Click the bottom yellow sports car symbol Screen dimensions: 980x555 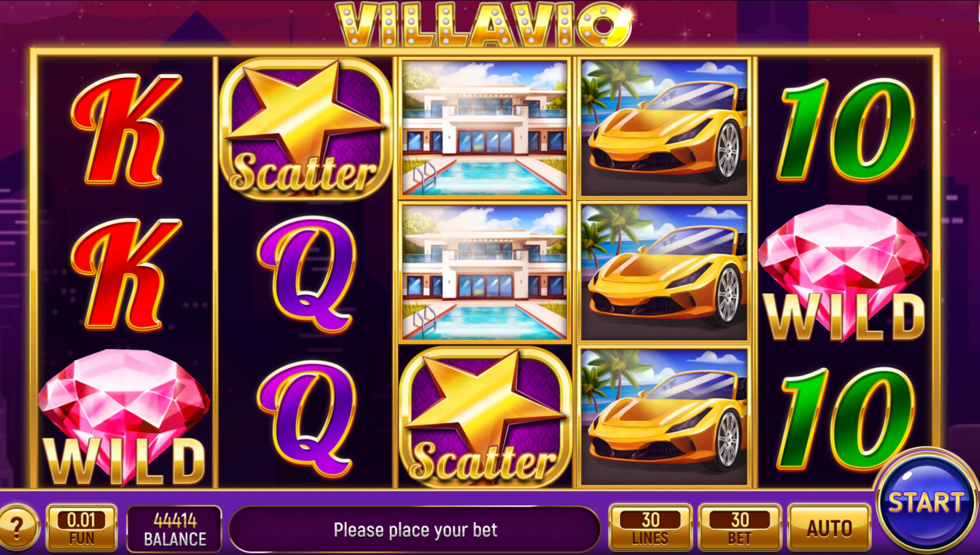click(x=664, y=417)
